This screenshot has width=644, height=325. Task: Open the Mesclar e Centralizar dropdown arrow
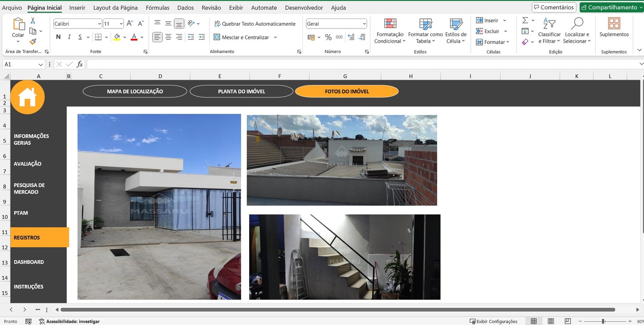(275, 37)
